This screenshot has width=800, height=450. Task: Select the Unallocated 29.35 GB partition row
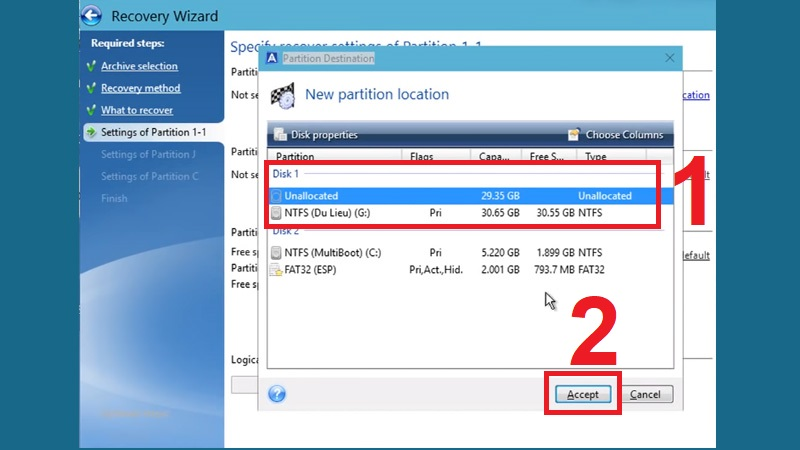[470, 196]
